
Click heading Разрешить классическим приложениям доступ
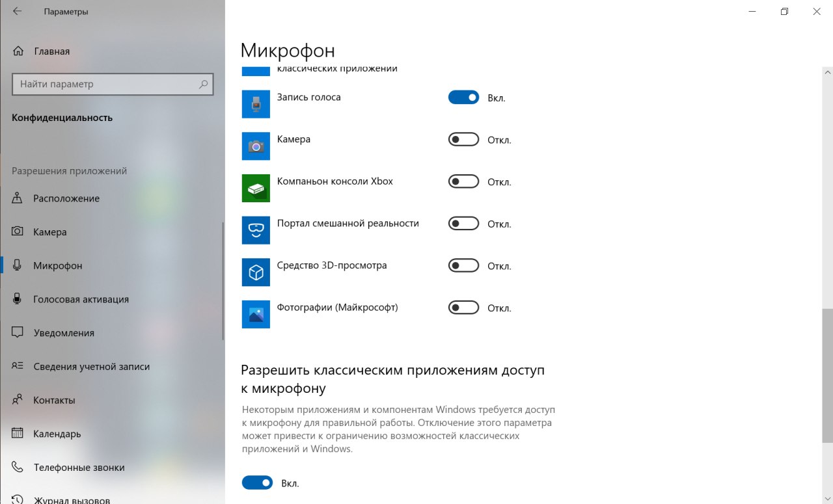392,379
